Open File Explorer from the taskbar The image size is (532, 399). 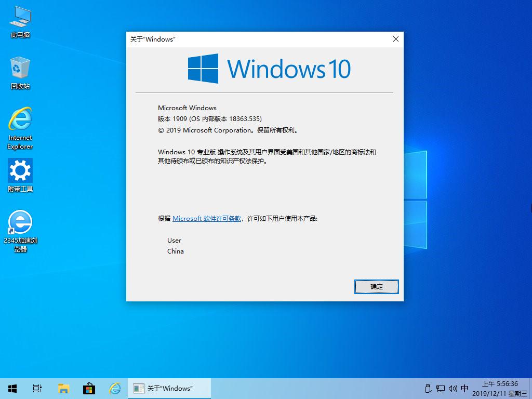point(63,389)
